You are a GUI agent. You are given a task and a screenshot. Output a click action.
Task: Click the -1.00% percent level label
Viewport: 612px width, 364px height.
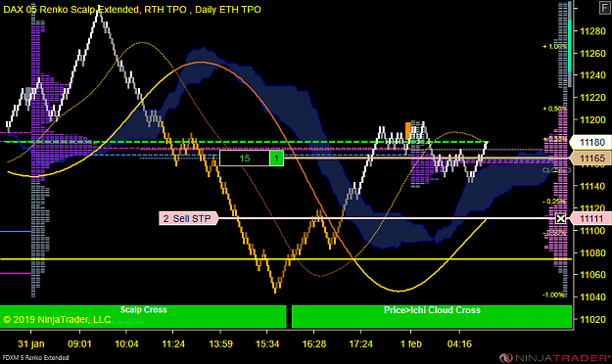(553, 295)
